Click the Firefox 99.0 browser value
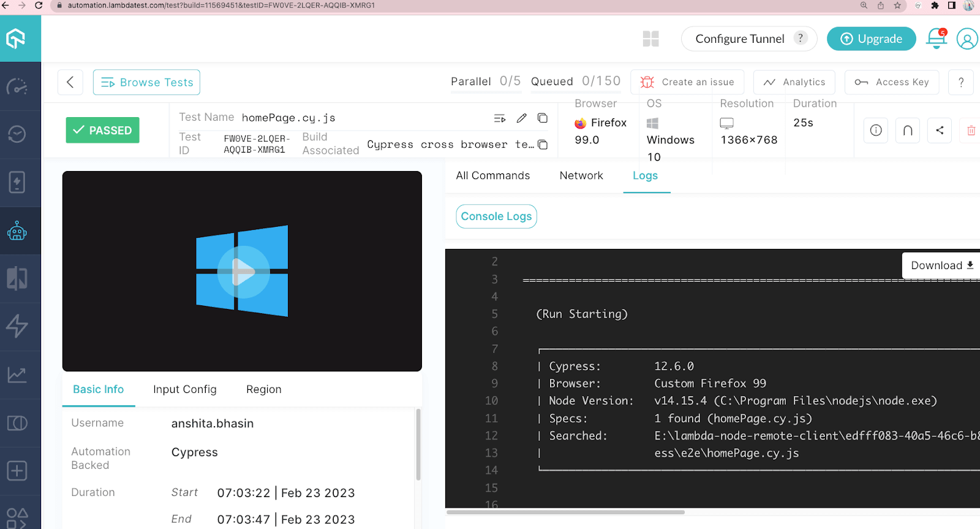The width and height of the screenshot is (980, 529). click(601, 131)
